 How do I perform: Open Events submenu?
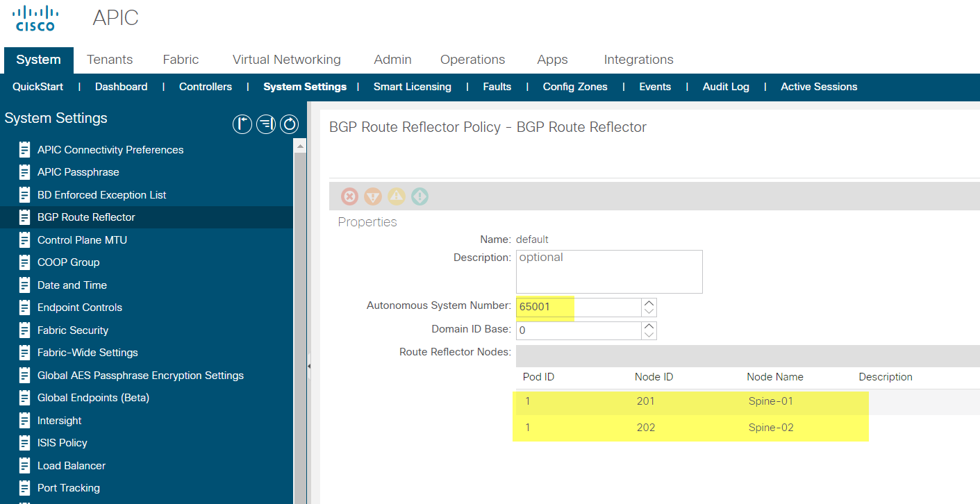[655, 87]
